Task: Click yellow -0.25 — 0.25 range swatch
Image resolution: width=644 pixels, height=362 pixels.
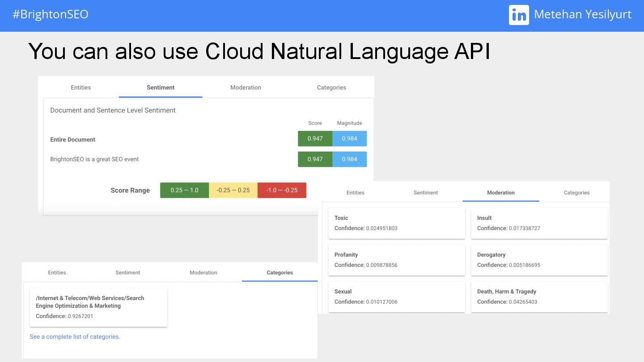Action: click(233, 190)
